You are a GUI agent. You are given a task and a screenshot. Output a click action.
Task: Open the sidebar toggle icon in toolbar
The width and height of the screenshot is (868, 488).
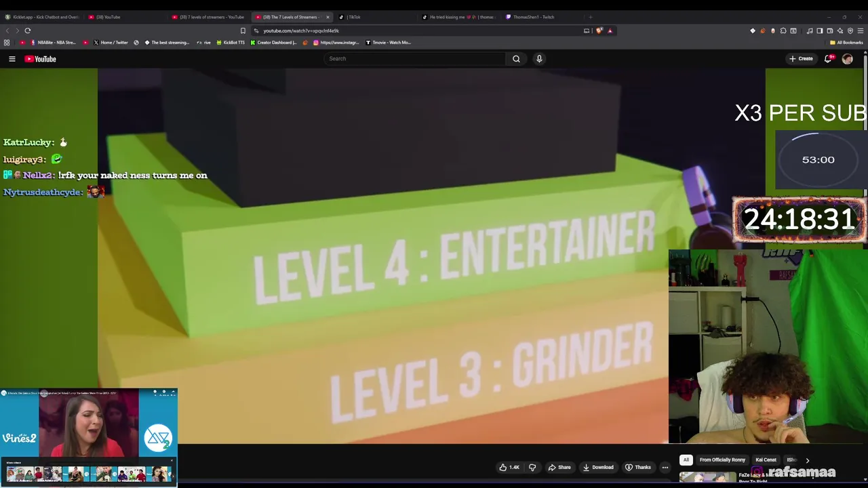[x=819, y=30]
